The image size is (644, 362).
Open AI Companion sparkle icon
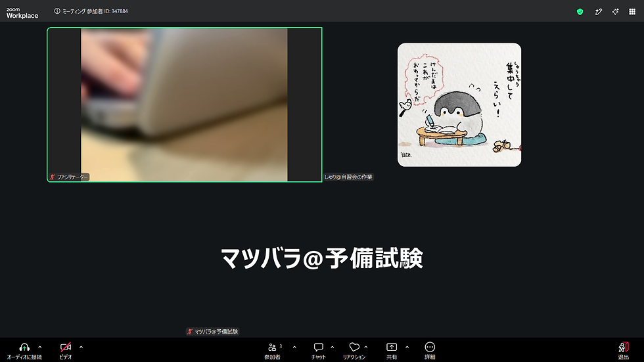[615, 12]
